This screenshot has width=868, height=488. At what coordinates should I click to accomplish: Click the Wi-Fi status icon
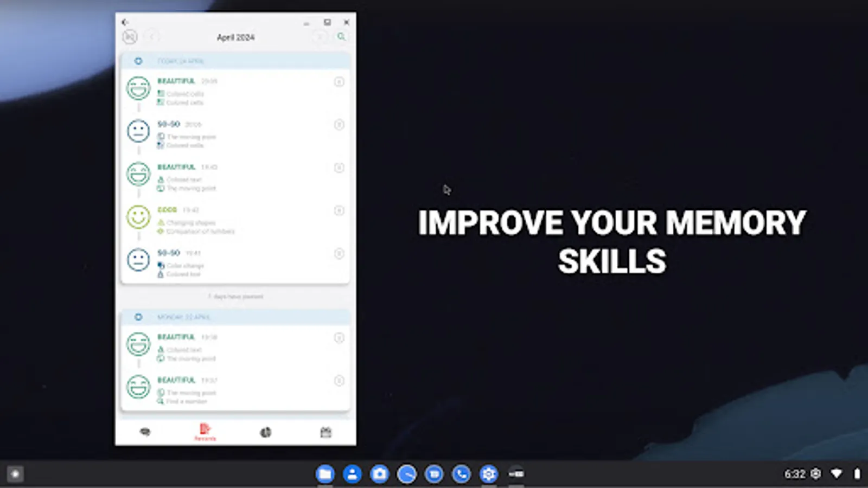coord(837,474)
